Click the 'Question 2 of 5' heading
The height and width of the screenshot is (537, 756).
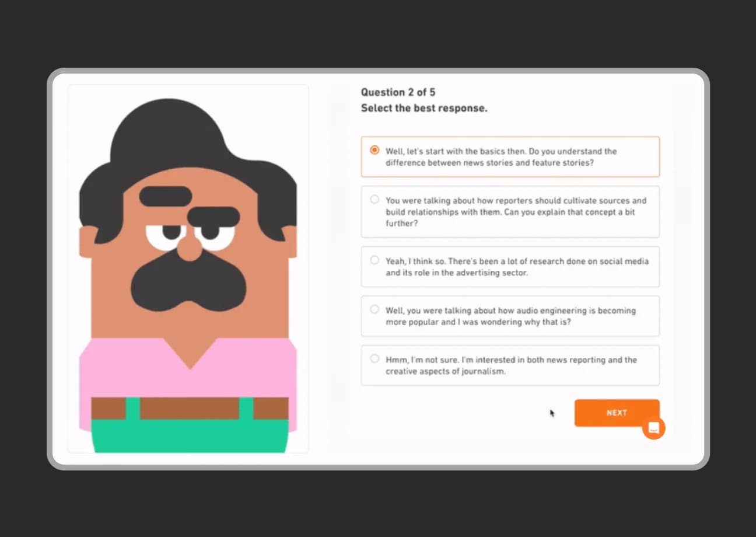coord(398,92)
